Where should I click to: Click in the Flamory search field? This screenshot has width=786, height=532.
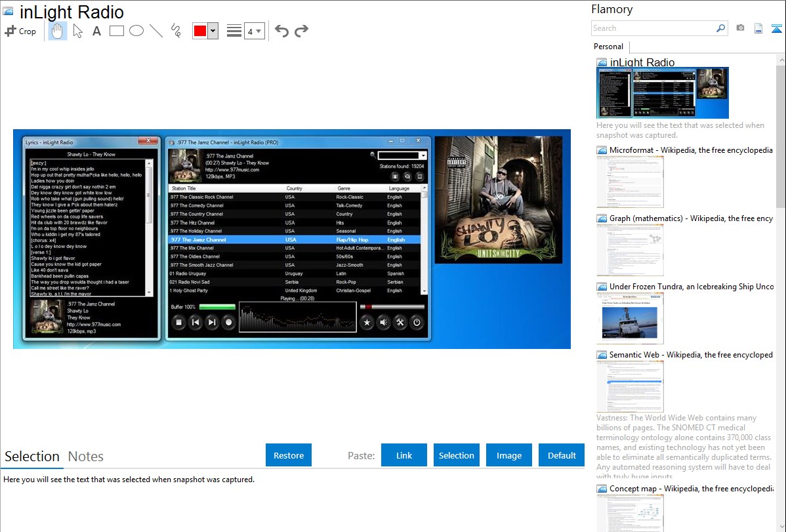click(x=653, y=28)
